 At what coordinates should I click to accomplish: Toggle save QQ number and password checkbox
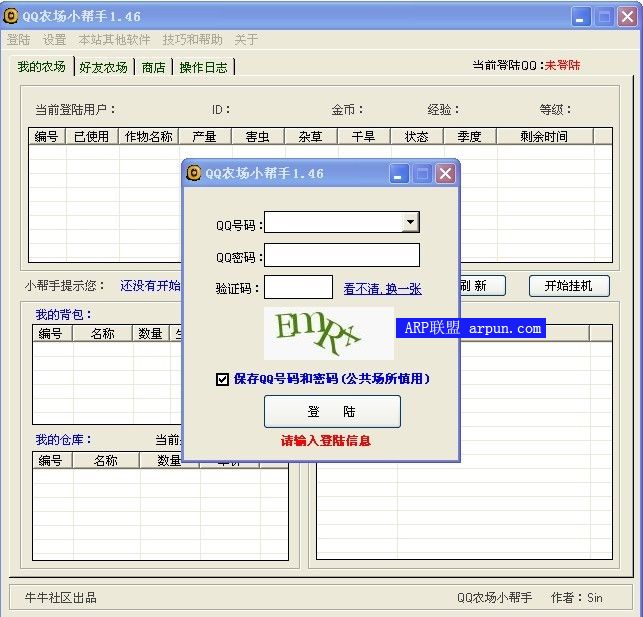click(222, 379)
